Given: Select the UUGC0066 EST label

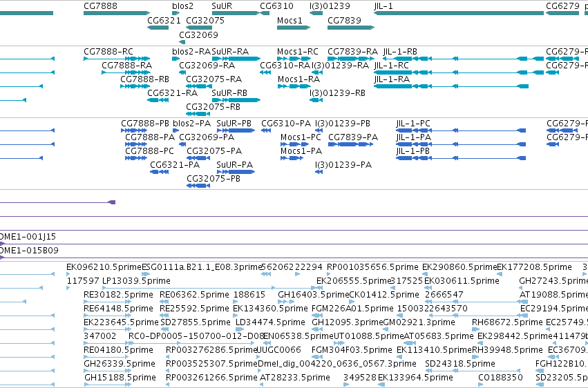Looking at the screenshot, I should pos(278,350).
